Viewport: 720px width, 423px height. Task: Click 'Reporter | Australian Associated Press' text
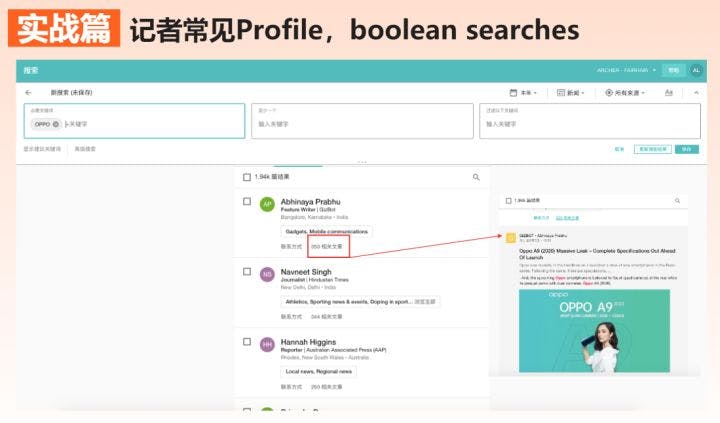(x=333, y=350)
